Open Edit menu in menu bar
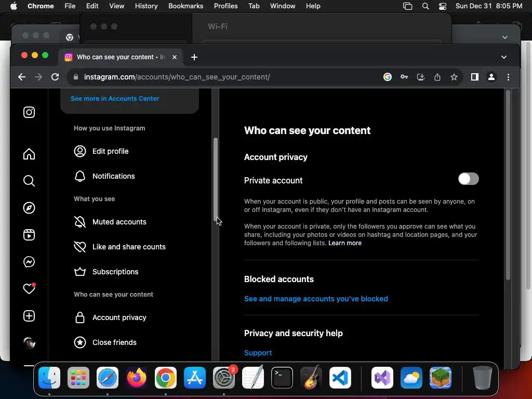This screenshot has width=532, height=399. 92,6
